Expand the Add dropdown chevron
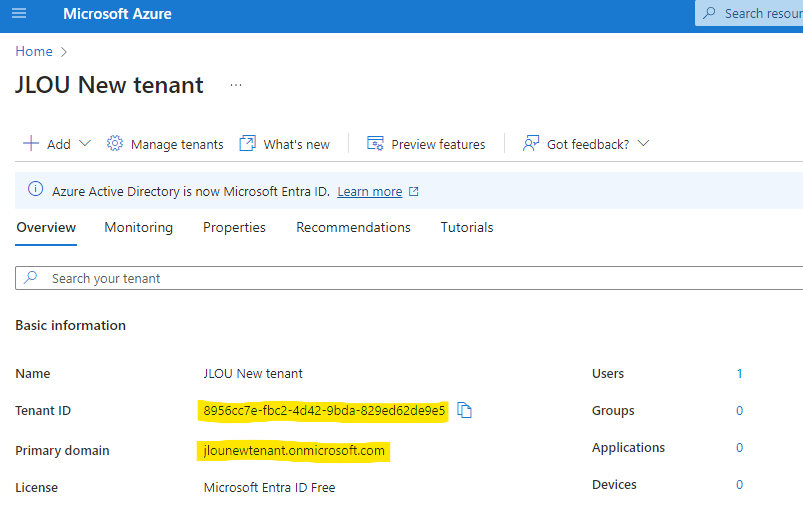803x506 pixels. coord(85,143)
